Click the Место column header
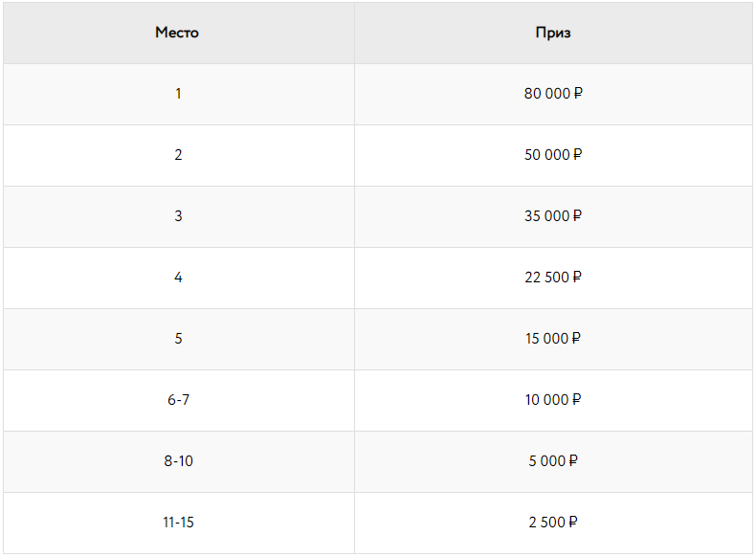The width and height of the screenshot is (756, 557). click(178, 33)
